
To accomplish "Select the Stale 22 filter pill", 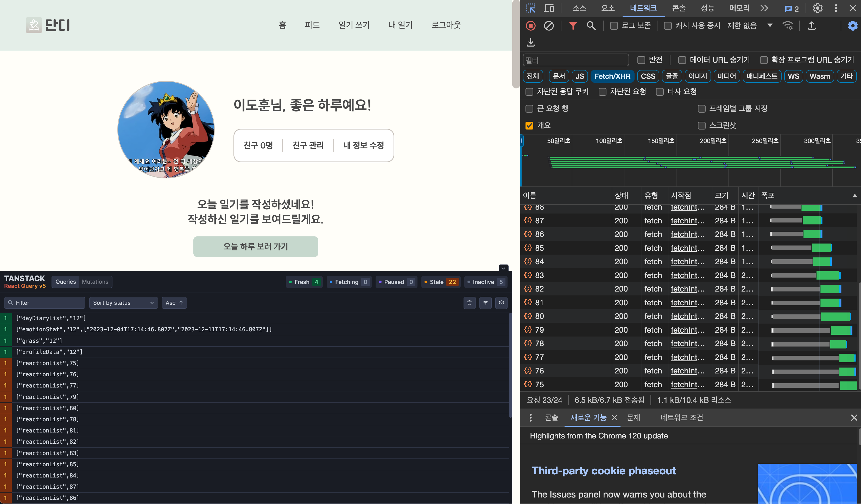I will tap(441, 282).
